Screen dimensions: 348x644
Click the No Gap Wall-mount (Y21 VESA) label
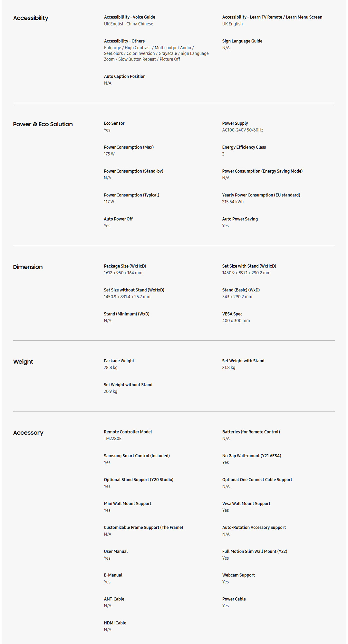(x=252, y=456)
